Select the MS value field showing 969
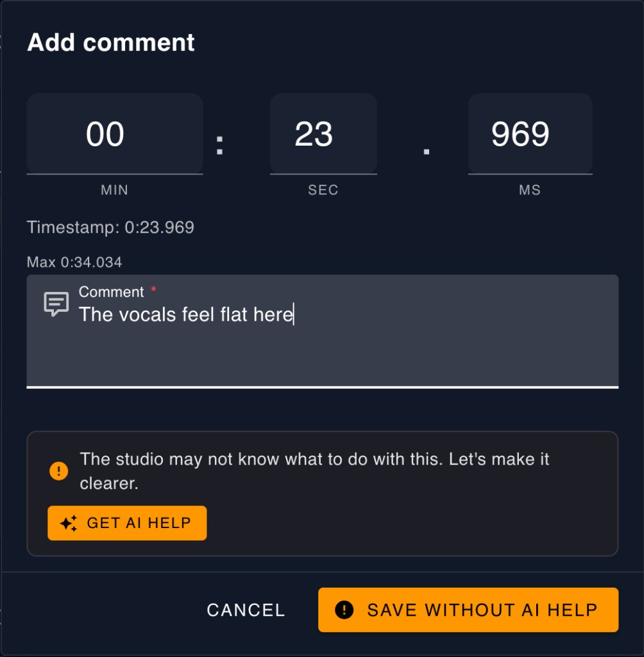 click(x=530, y=133)
